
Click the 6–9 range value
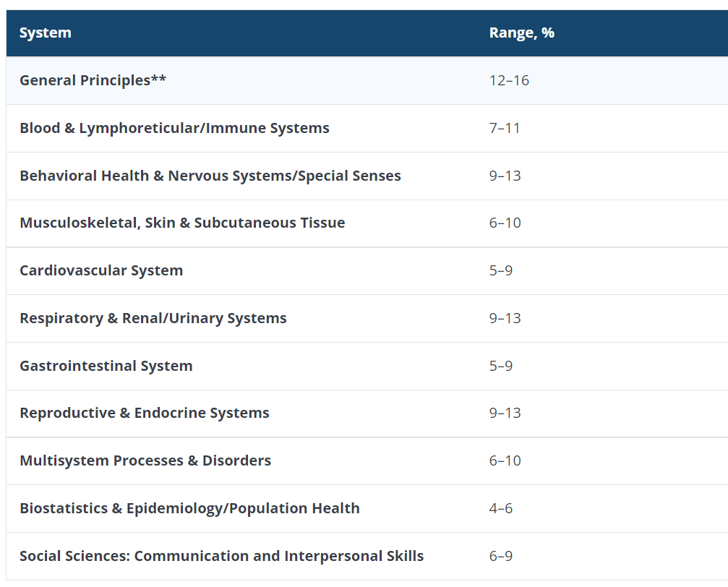pyautogui.click(x=500, y=556)
